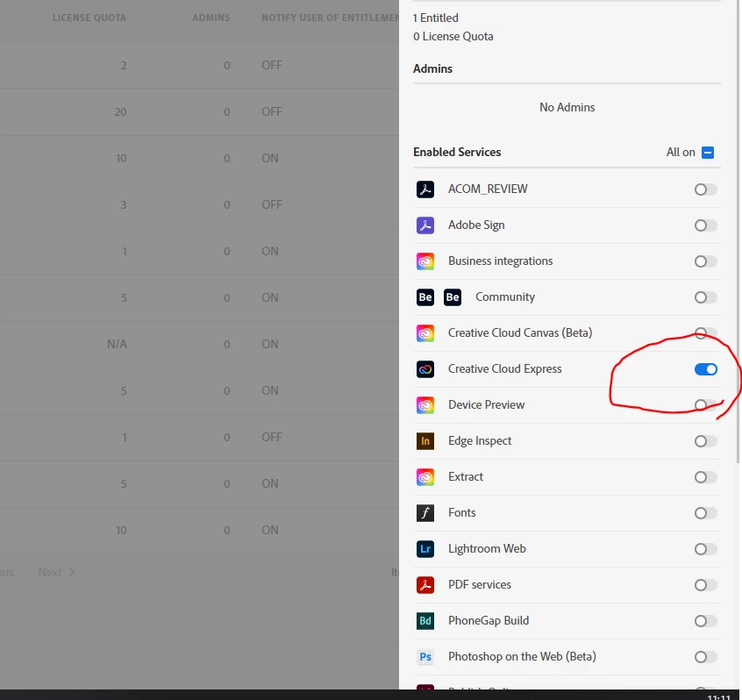Viewport: 742px width, 700px height.
Task: Click the Device Preview icon
Action: (x=425, y=405)
